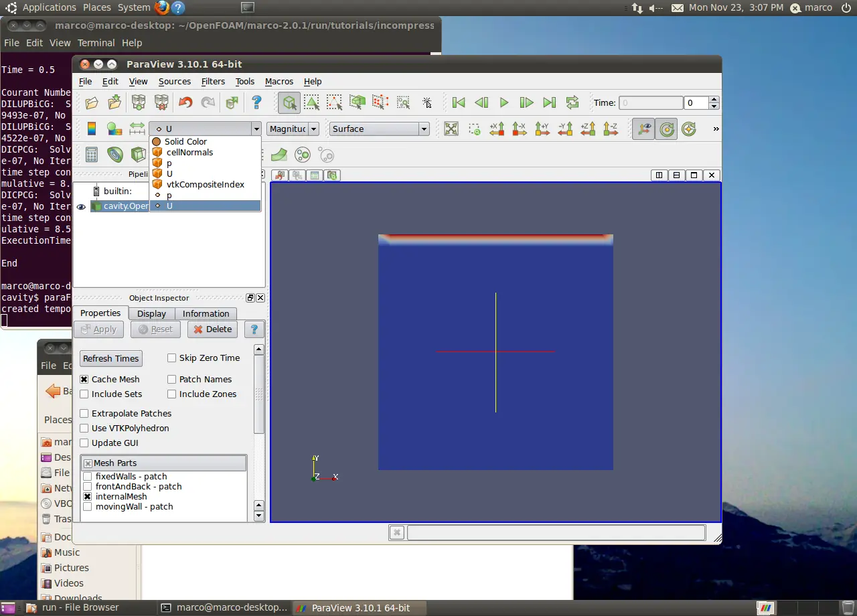Select Cells Through frustum tool

pyautogui.click(x=358, y=102)
